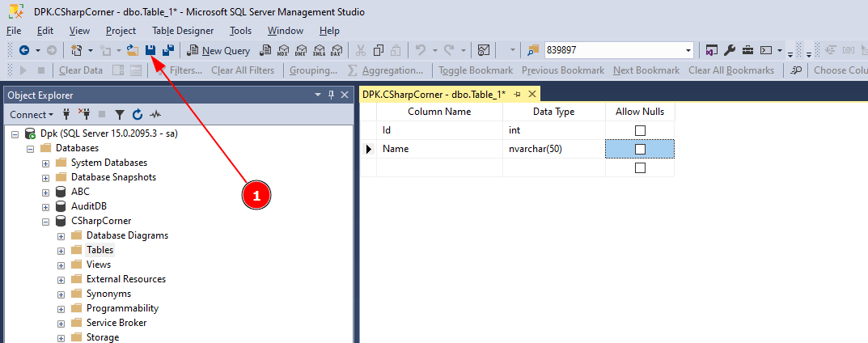Collapse the CSharpCorner database node
Image resolution: width=868 pixels, height=343 pixels.
(46, 221)
